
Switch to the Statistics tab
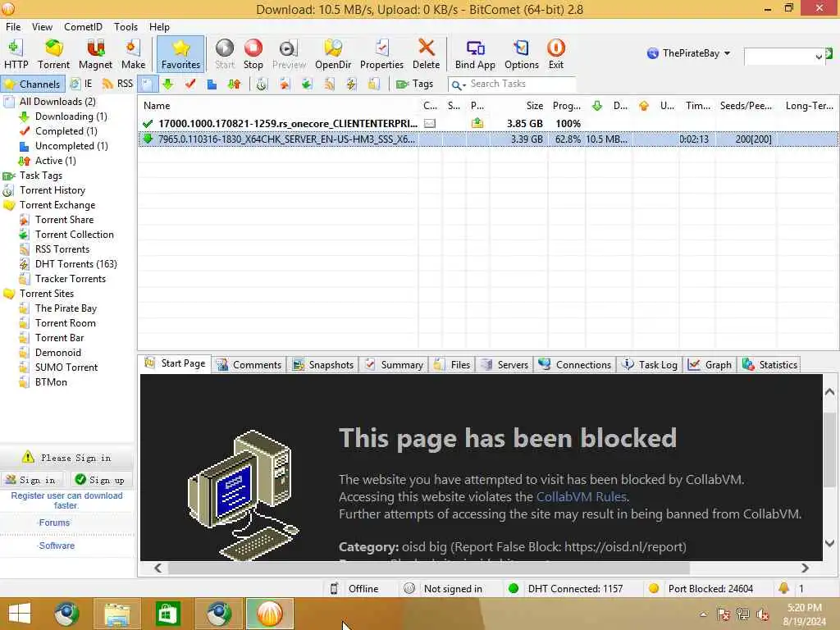(x=769, y=365)
